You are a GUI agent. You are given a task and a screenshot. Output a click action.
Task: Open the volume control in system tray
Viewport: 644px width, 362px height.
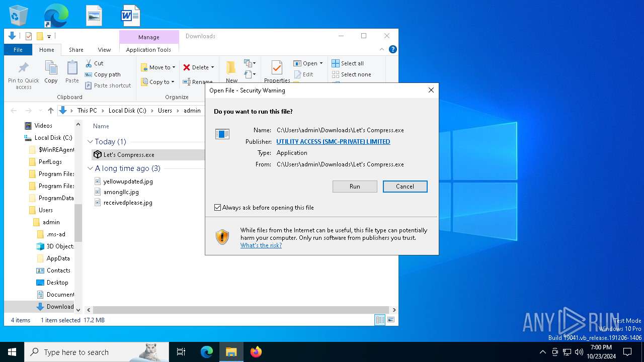click(579, 352)
